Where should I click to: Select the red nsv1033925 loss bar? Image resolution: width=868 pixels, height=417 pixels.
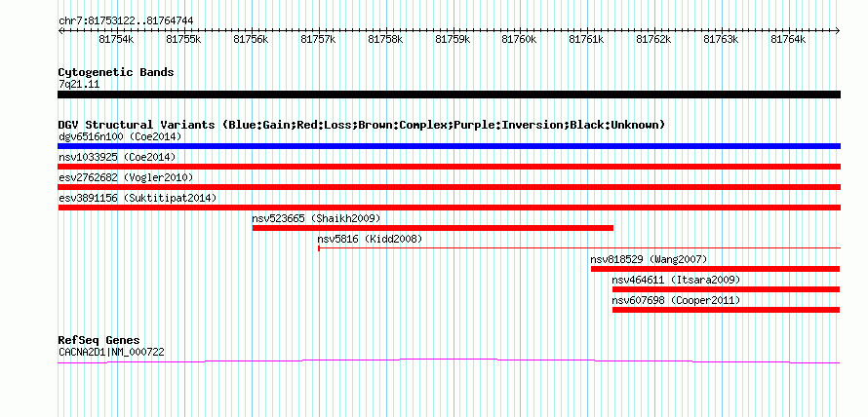click(x=449, y=167)
